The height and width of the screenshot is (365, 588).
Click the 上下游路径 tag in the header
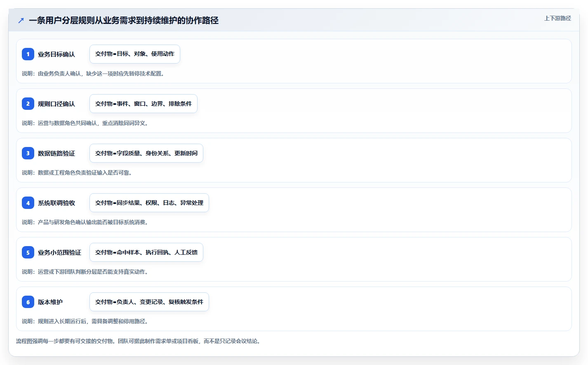pyautogui.click(x=557, y=18)
